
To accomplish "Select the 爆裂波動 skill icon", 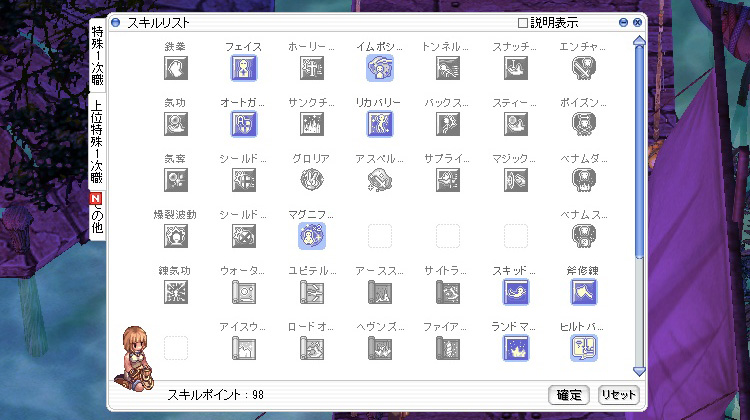I will (176, 236).
